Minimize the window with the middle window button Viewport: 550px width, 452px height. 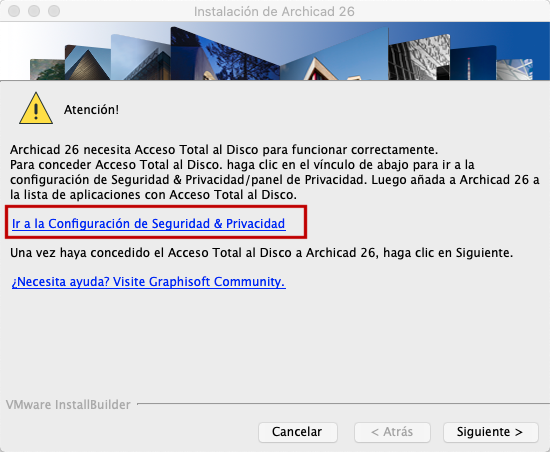34,11
